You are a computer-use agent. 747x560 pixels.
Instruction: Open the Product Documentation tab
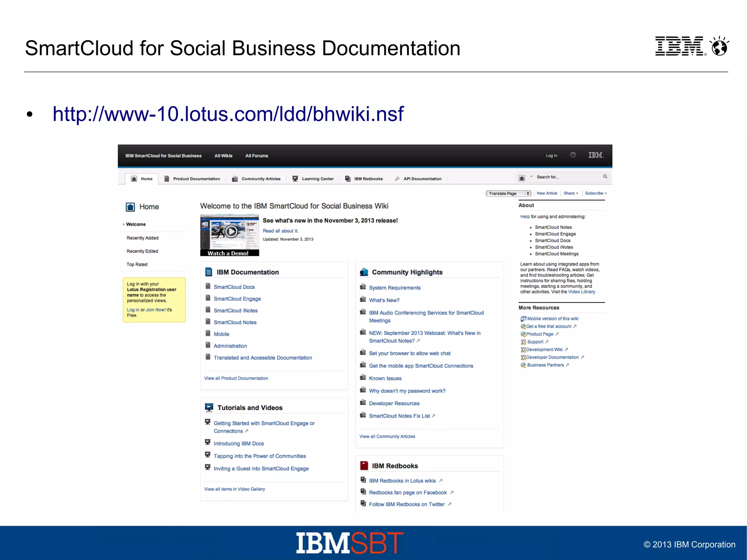coord(192,179)
